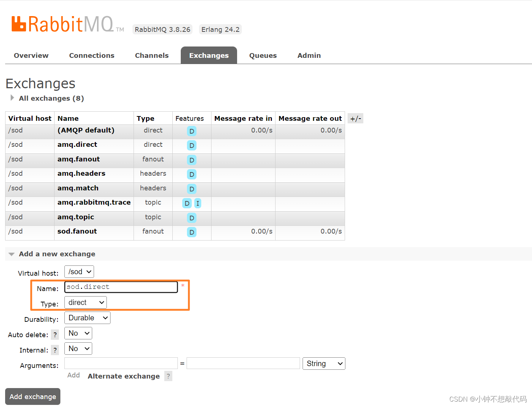This screenshot has width=532, height=406.
Task: Click the Erlang 24.2 version label
Action: [220, 29]
